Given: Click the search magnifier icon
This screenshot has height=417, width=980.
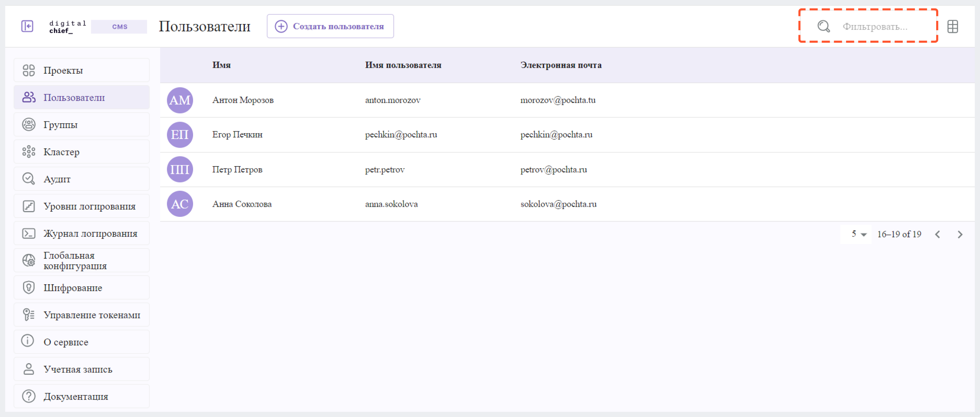Looking at the screenshot, I should click(824, 26).
